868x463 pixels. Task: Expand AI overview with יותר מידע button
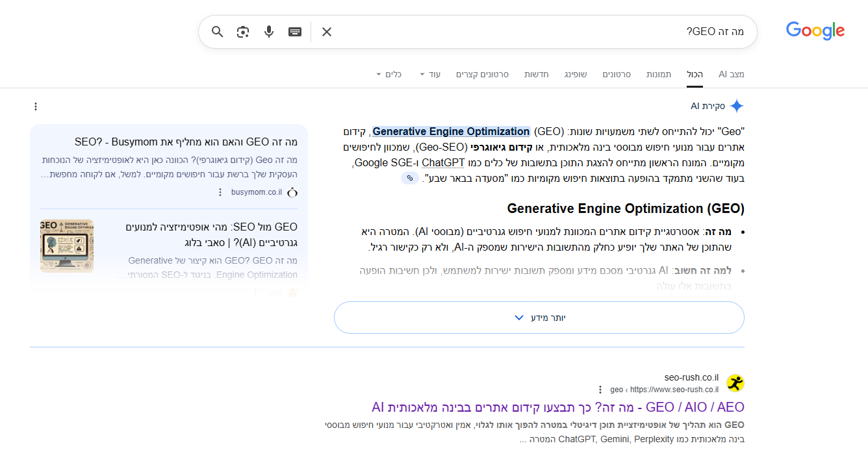[539, 318]
